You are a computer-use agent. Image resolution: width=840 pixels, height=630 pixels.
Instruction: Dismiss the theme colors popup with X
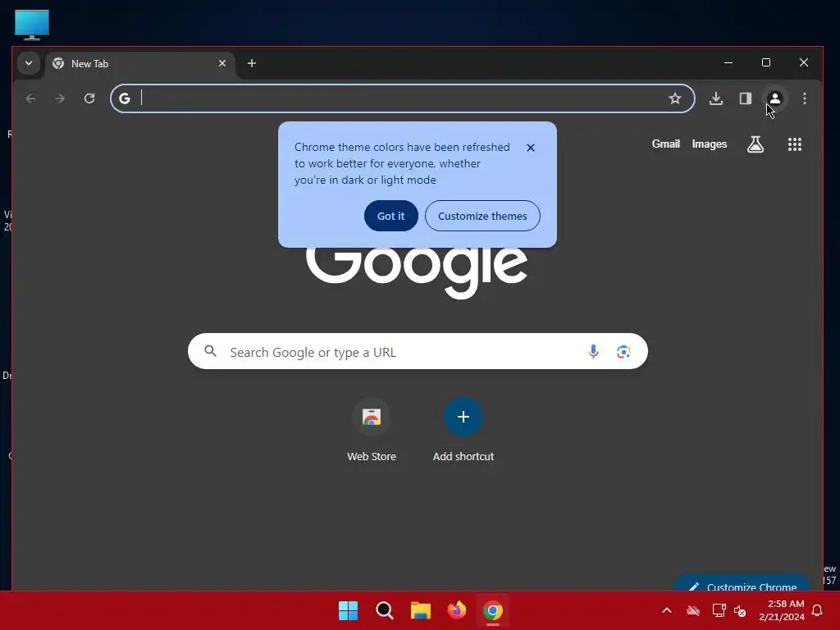pos(531,148)
